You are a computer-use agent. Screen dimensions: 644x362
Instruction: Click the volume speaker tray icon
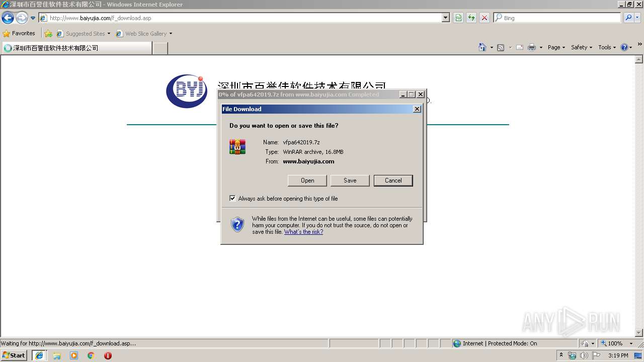click(x=584, y=355)
